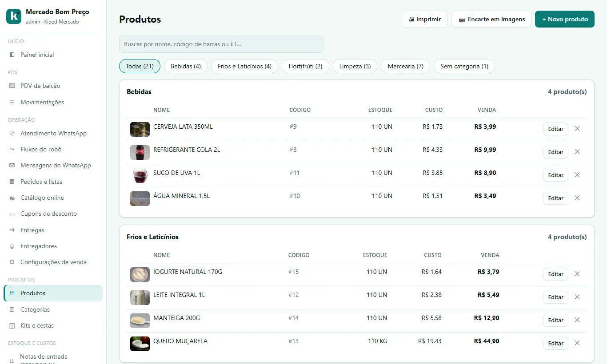Delete CERVEJA LATA 350ML with the X icon

(577, 129)
